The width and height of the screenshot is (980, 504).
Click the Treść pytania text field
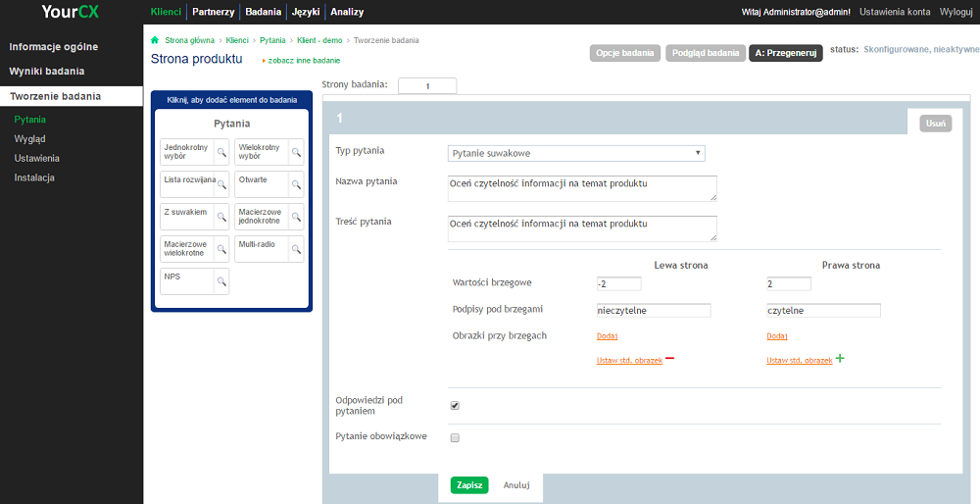click(x=582, y=228)
